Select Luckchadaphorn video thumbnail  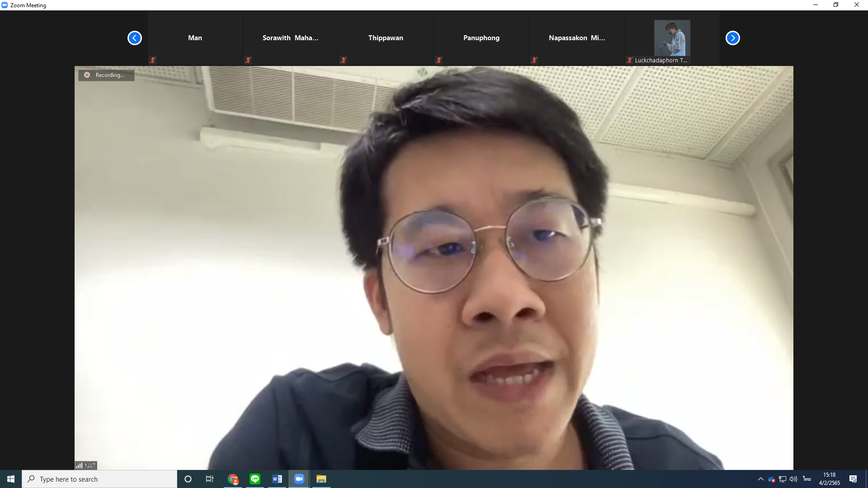coord(672,38)
